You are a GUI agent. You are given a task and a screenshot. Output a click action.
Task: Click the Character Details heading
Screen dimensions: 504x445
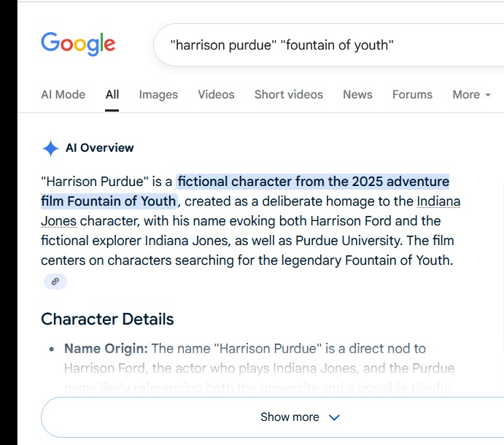(107, 319)
